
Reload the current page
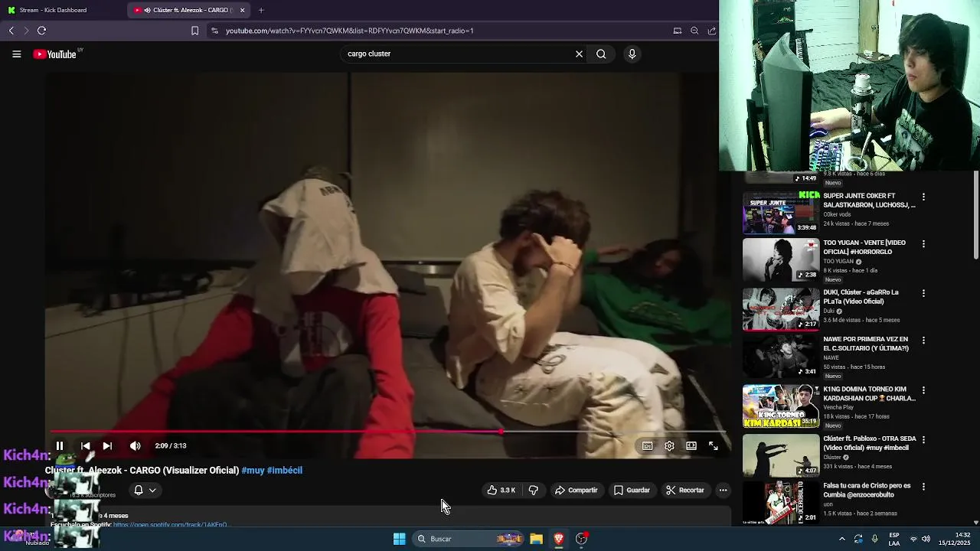[41, 31]
